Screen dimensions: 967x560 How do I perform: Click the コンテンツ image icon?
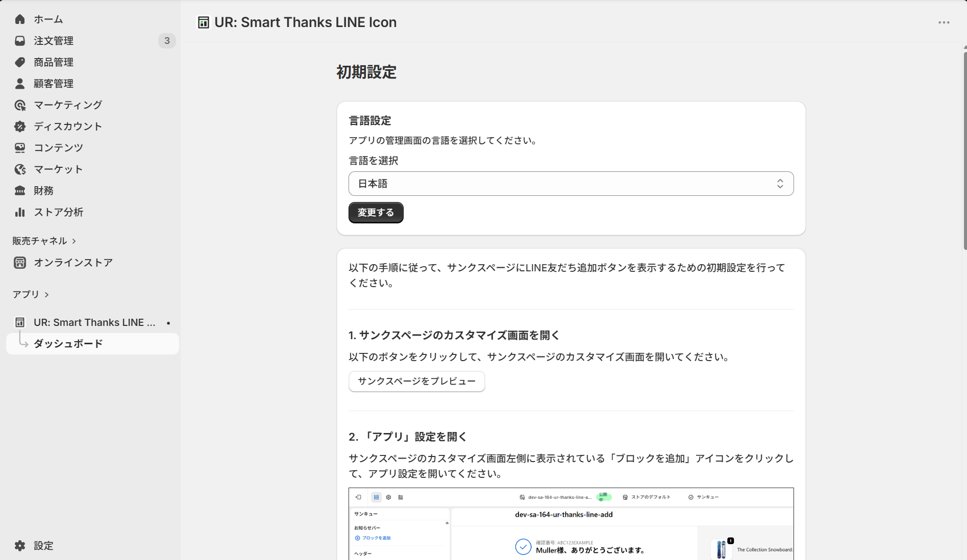click(20, 148)
